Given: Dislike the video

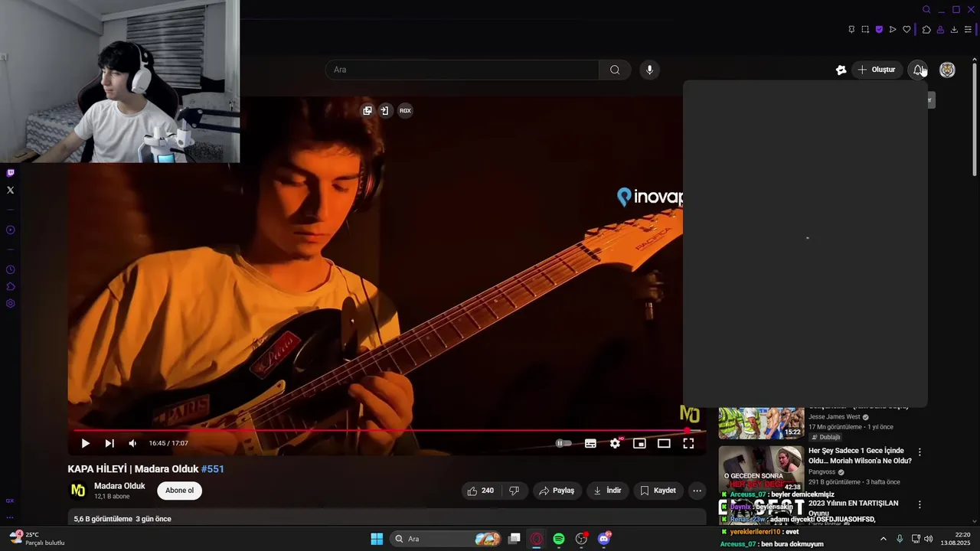Looking at the screenshot, I should tap(514, 491).
